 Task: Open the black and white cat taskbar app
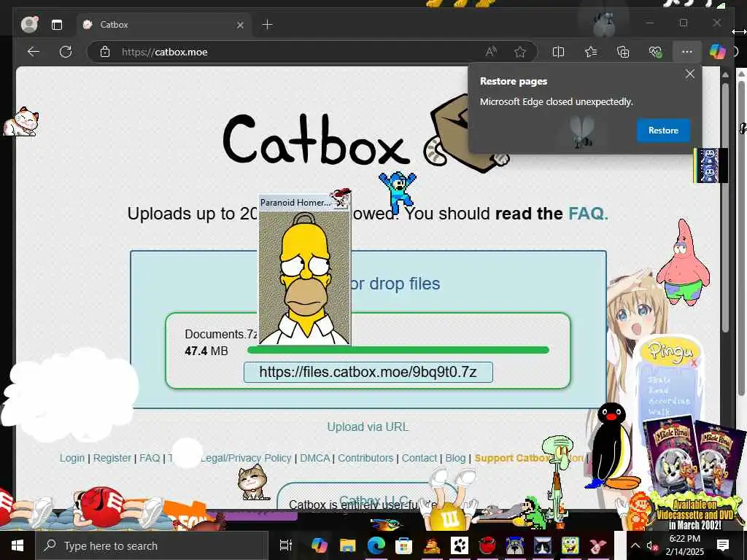click(542, 545)
